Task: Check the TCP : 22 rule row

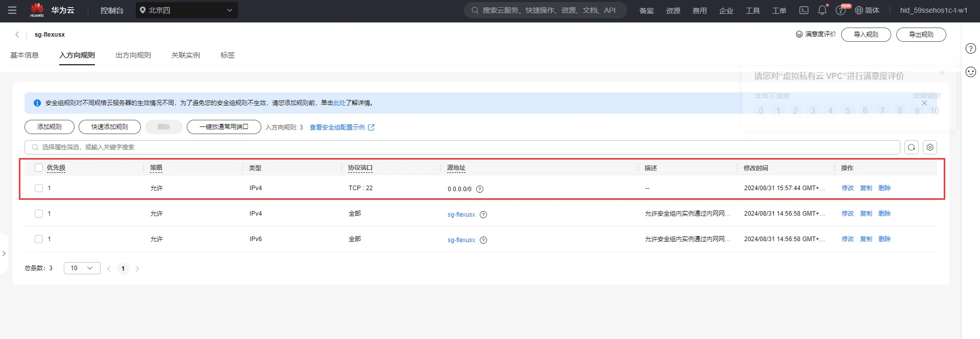Action: tap(39, 188)
